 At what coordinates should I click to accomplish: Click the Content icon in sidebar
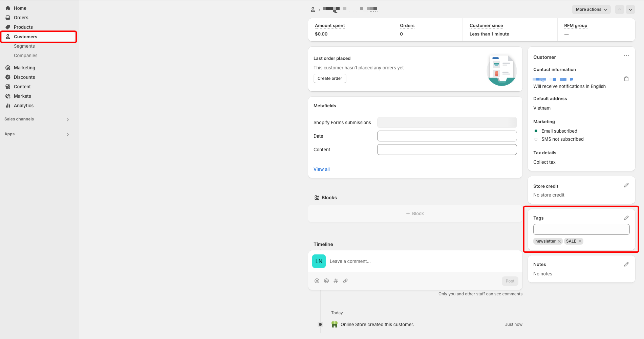8,87
